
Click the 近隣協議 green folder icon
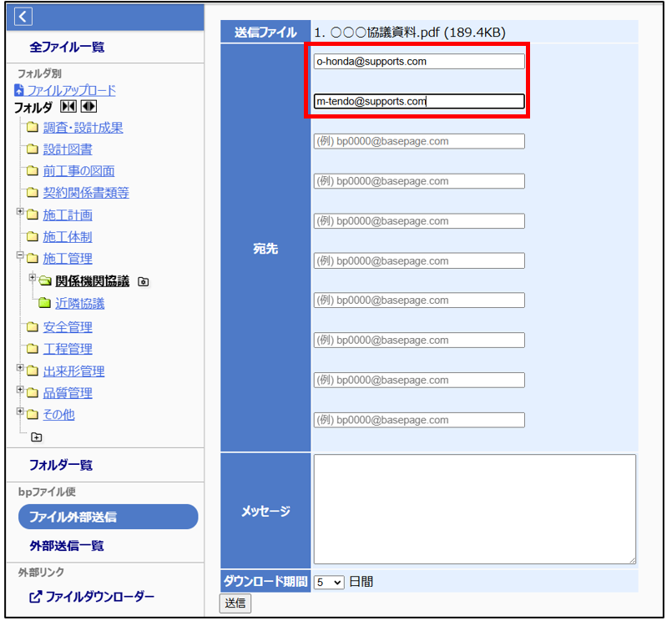click(x=44, y=304)
